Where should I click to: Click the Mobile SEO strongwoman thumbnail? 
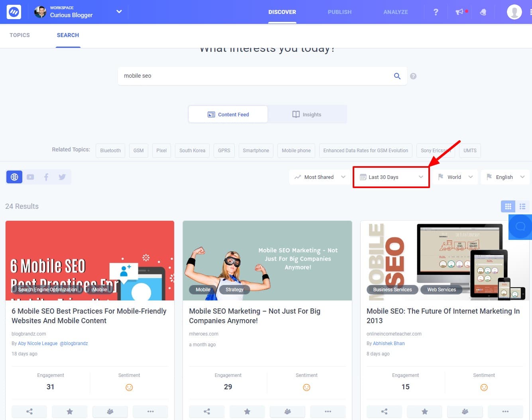tap(267, 261)
